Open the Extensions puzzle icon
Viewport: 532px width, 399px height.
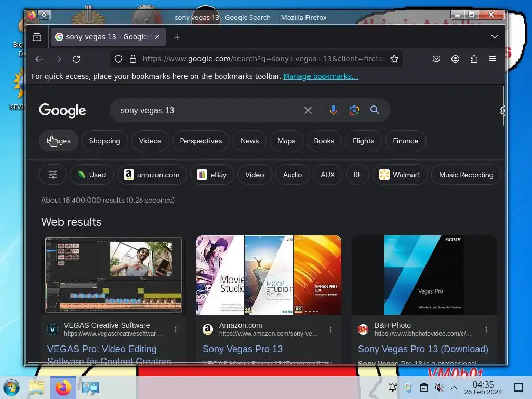(x=474, y=59)
